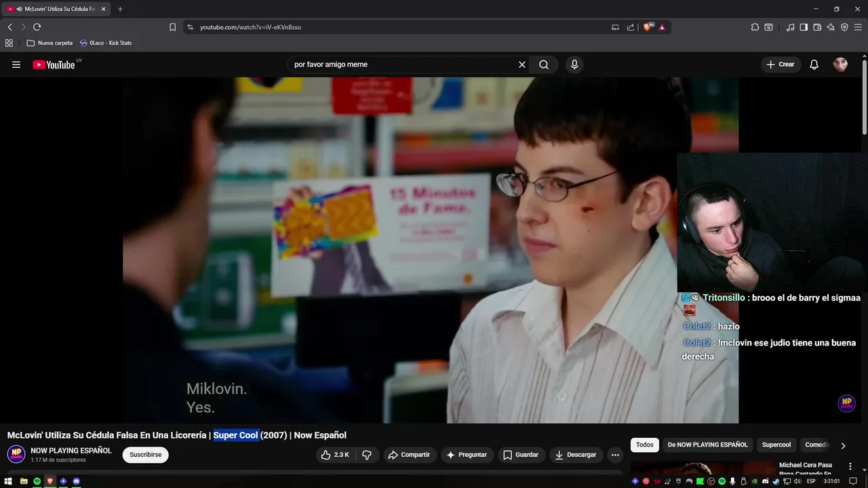Install app icon in the address bar
Viewport: 868px width, 488px height.
click(615, 27)
